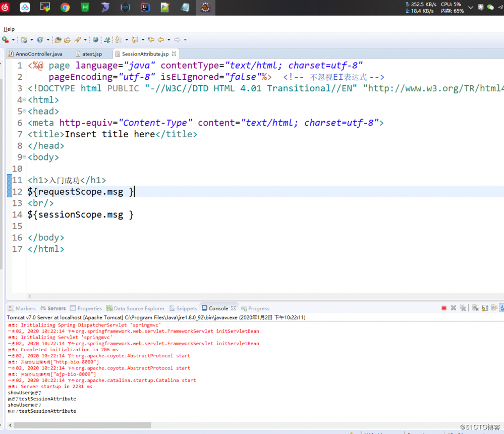Expand the Back history dropdown arrow
This screenshot has width=504, height=434.
(x=169, y=40)
